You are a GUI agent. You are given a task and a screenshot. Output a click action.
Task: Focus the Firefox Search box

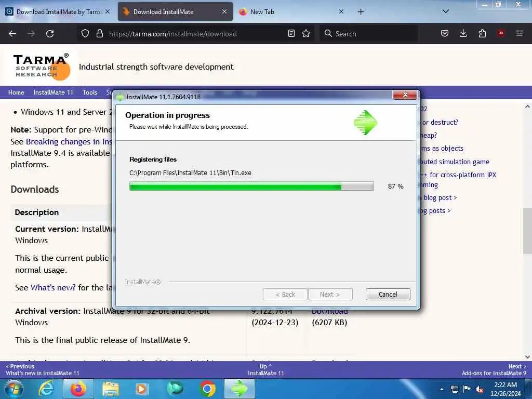368,34
